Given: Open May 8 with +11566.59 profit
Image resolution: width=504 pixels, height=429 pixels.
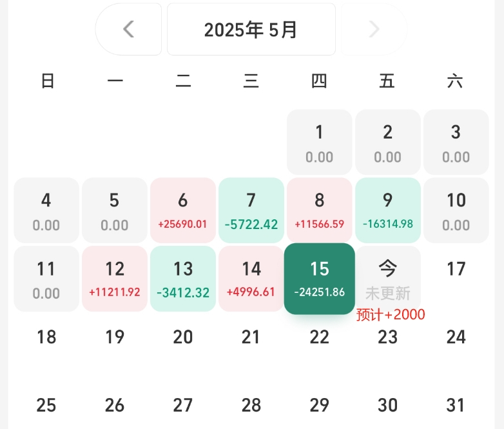Looking at the screenshot, I should click(320, 210).
